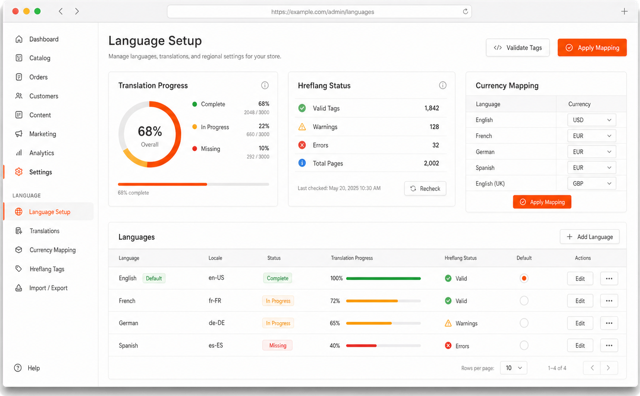Click the Dashboard home icon in sidebar
640x396 pixels.
tap(19, 39)
